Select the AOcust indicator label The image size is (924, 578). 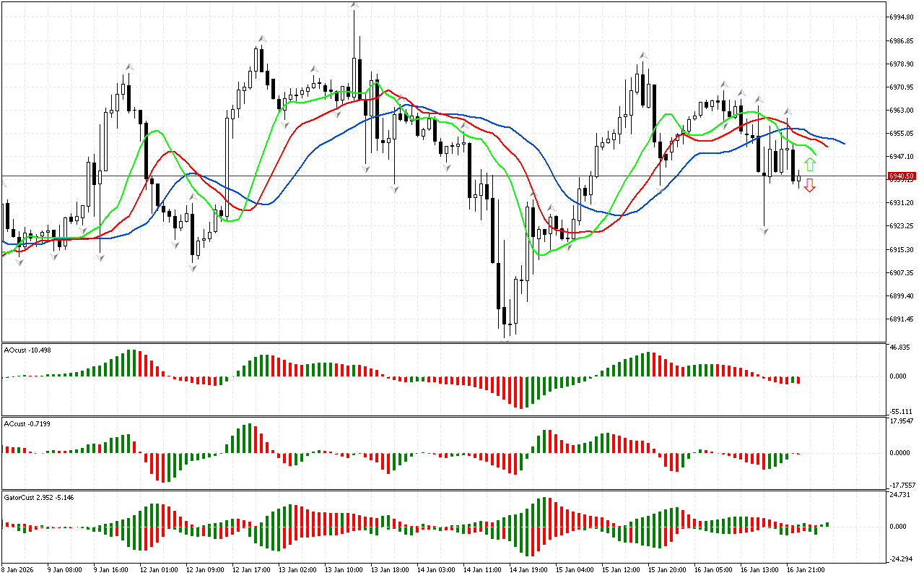27,350
